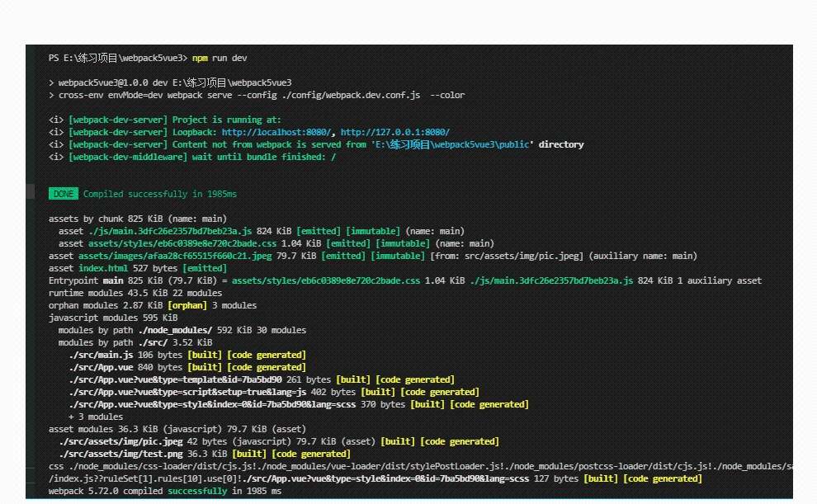Click 'assets by chunk 825 KiB' line
Screen dimensions: 817x504
tap(138, 219)
